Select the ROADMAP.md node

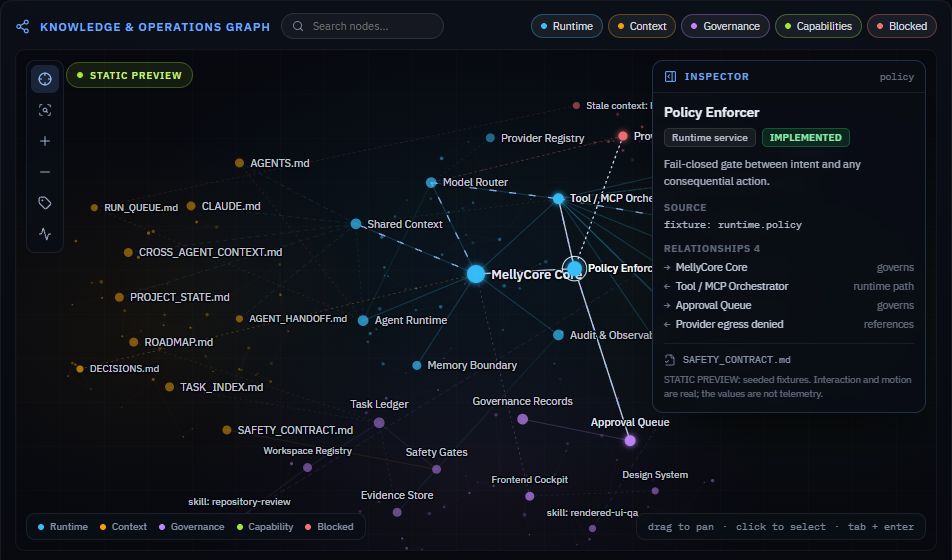[134, 342]
